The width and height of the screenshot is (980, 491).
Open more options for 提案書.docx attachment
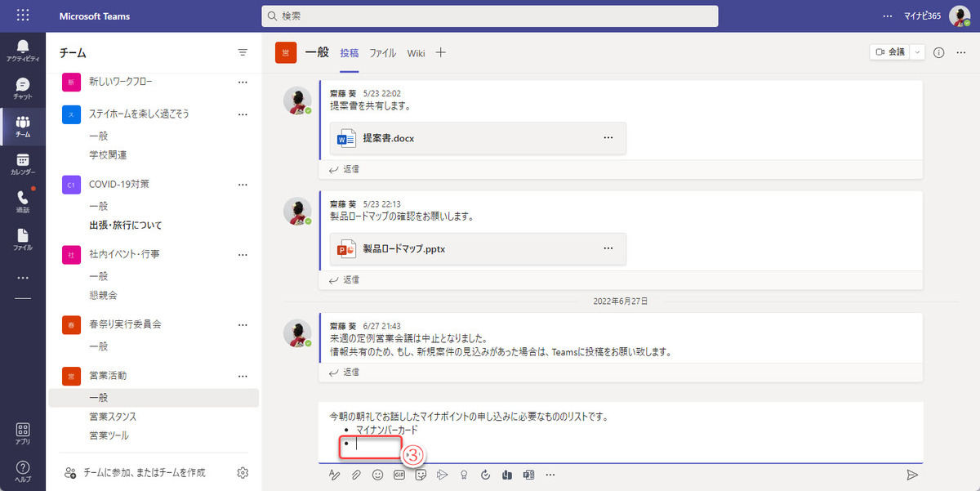[x=608, y=138]
